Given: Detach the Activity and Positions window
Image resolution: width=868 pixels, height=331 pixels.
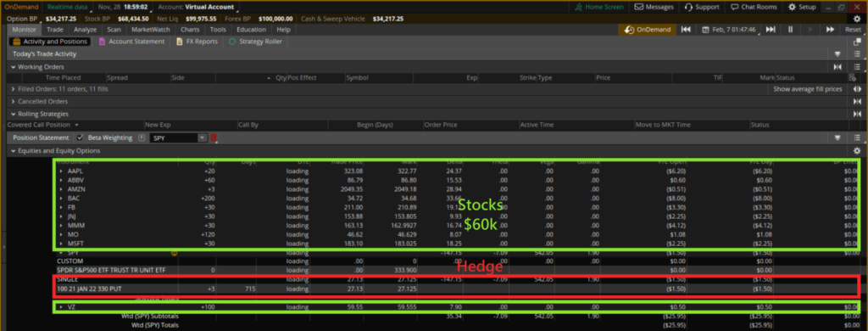Looking at the screenshot, I should coord(857,42).
